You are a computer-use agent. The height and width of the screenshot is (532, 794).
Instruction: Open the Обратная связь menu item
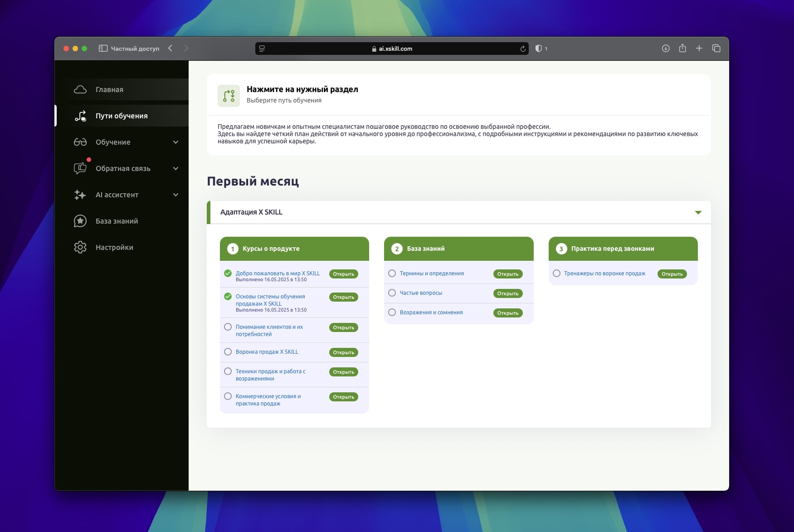pyautogui.click(x=122, y=168)
